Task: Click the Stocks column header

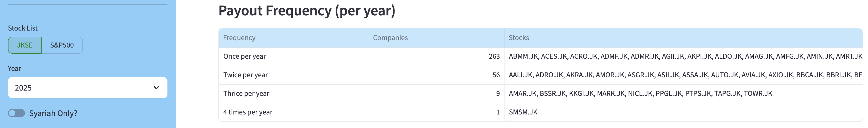Action: click(x=519, y=38)
